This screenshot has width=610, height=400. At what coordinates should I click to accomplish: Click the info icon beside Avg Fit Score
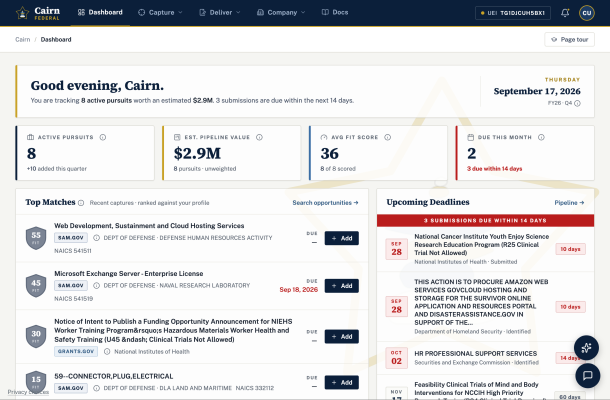[387, 137]
